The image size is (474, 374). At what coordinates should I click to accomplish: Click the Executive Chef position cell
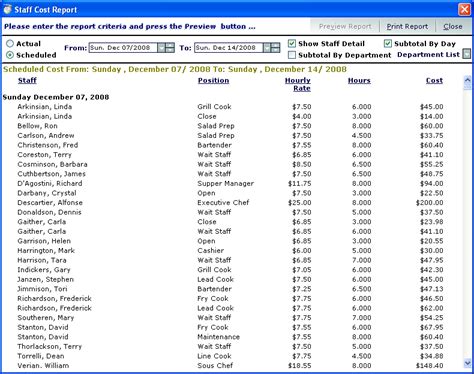click(223, 203)
